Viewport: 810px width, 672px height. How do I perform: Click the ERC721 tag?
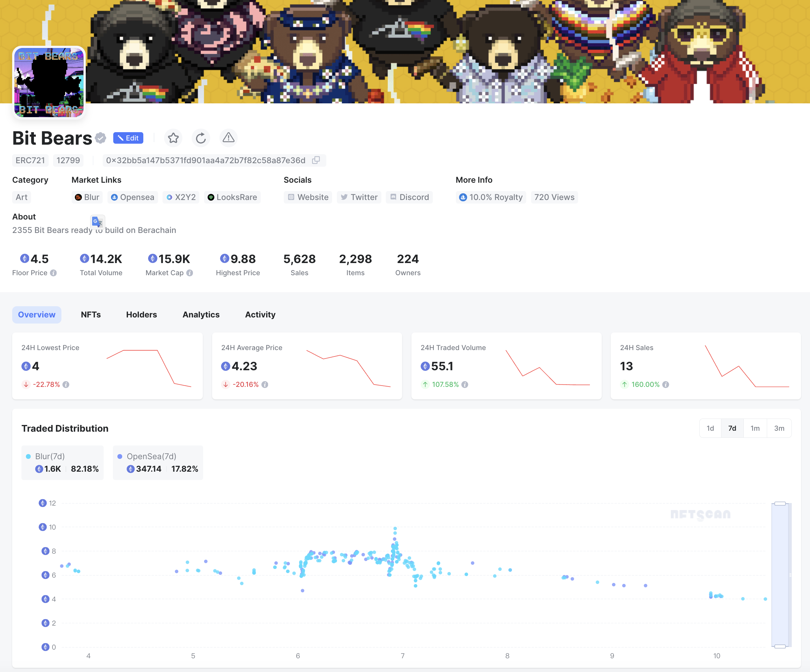(x=30, y=160)
